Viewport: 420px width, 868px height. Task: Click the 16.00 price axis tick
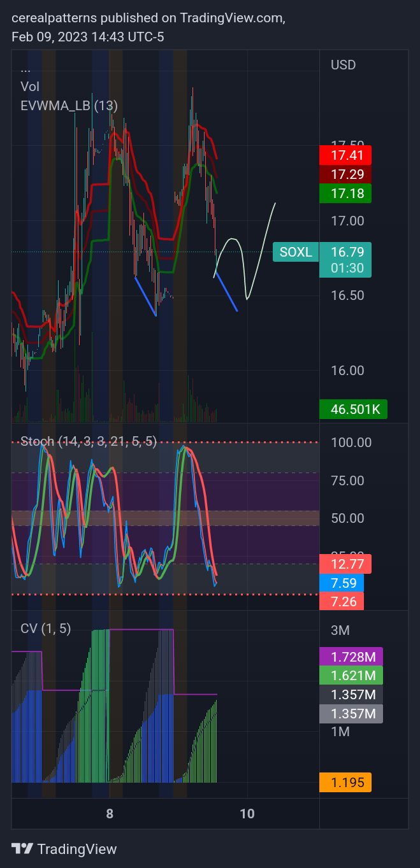pyautogui.click(x=347, y=371)
